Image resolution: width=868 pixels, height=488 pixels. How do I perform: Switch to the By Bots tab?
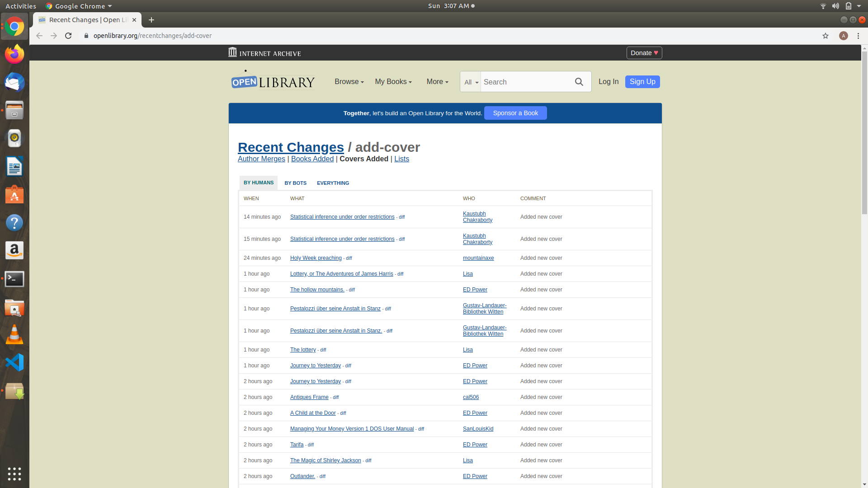295,183
